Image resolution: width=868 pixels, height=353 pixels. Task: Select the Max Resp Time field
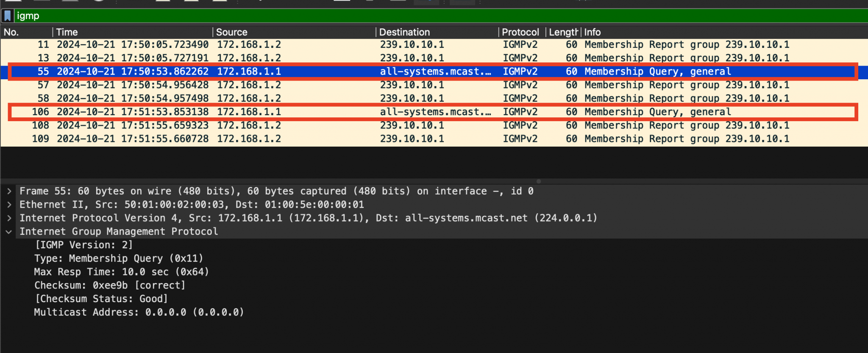[x=122, y=272]
